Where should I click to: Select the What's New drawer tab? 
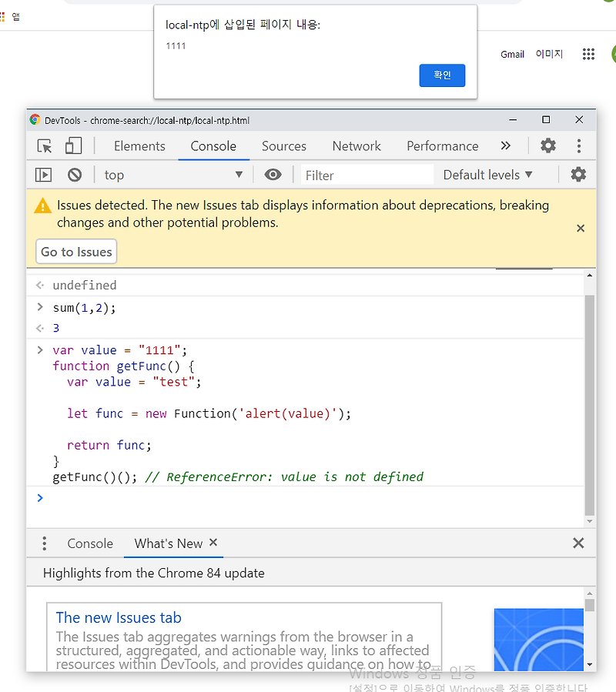pyautogui.click(x=168, y=543)
